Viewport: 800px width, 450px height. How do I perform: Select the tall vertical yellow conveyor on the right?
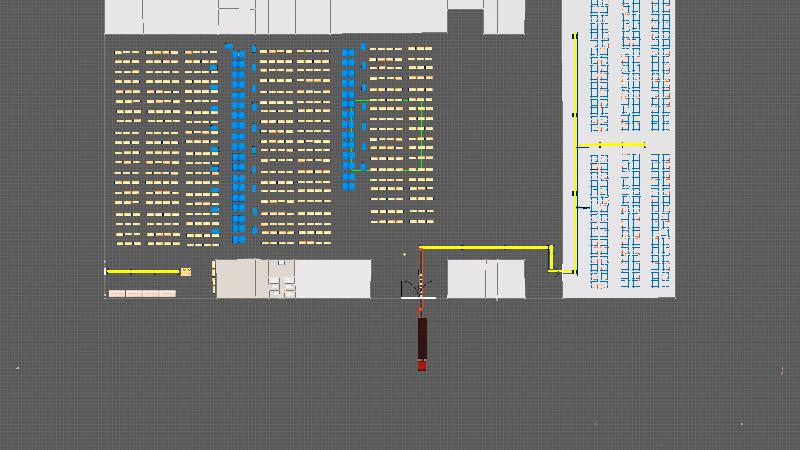click(575, 150)
